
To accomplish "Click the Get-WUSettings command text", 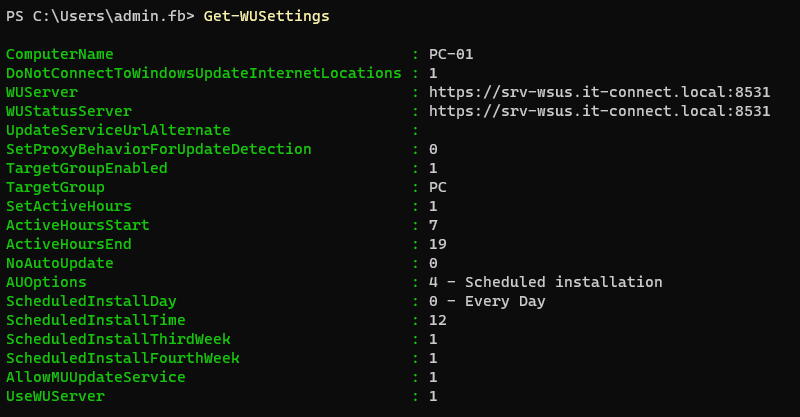I will 266,17.
